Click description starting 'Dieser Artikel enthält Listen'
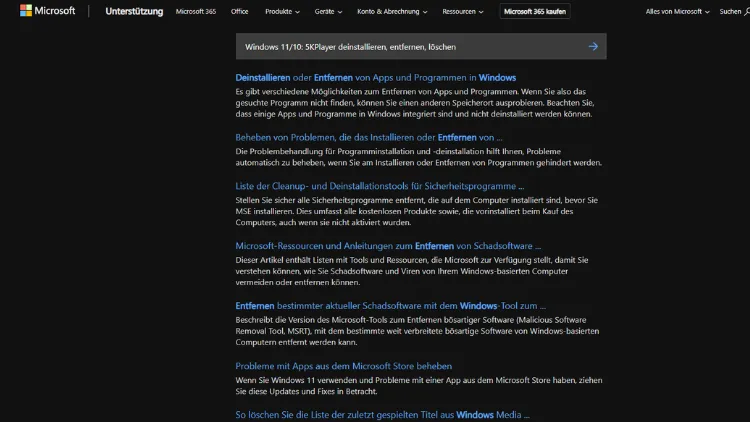 (412, 271)
